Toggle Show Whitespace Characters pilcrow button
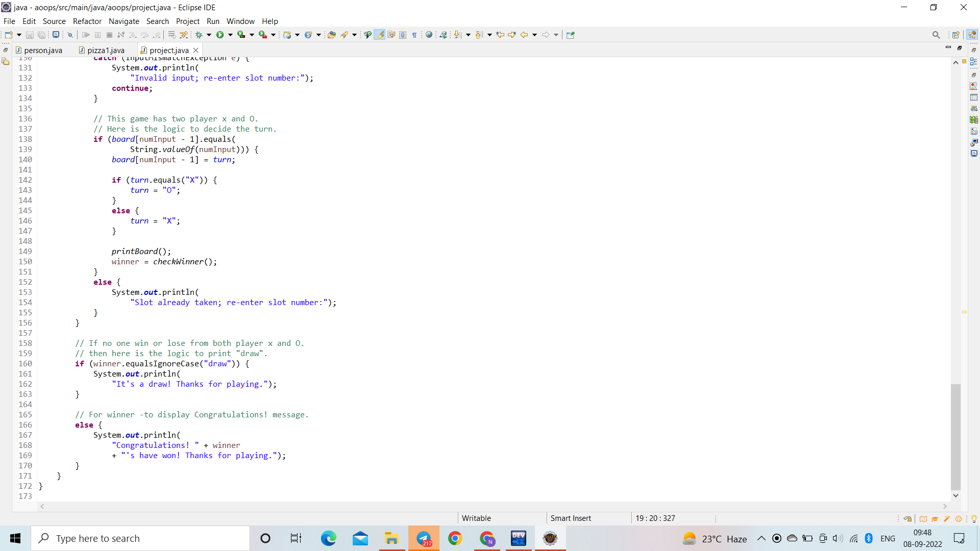 coord(414,35)
